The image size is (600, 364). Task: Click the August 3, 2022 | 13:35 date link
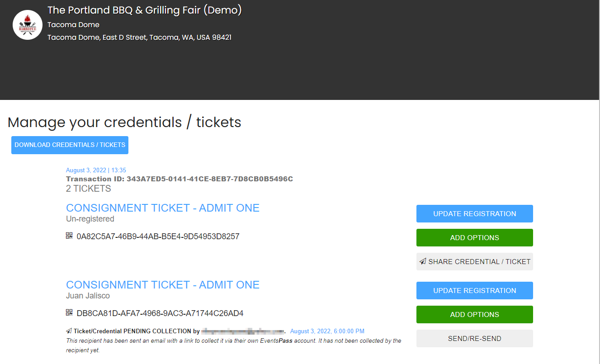pyautogui.click(x=96, y=170)
